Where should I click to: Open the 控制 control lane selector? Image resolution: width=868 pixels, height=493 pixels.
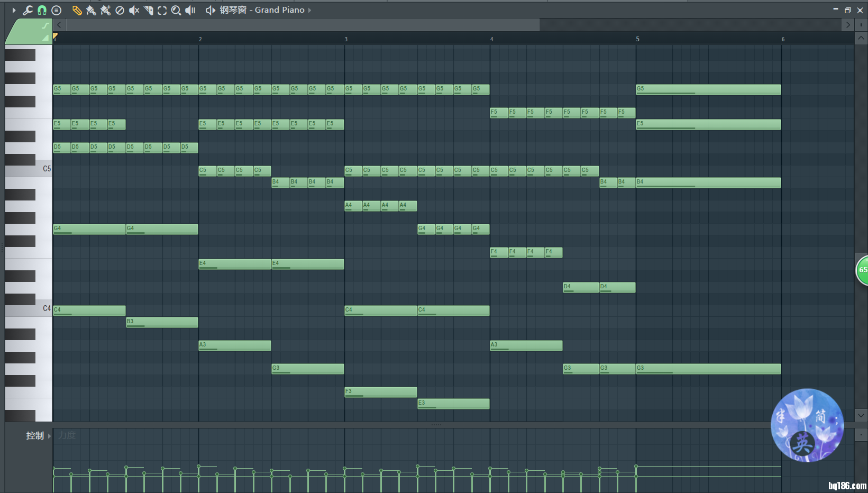[x=35, y=436]
